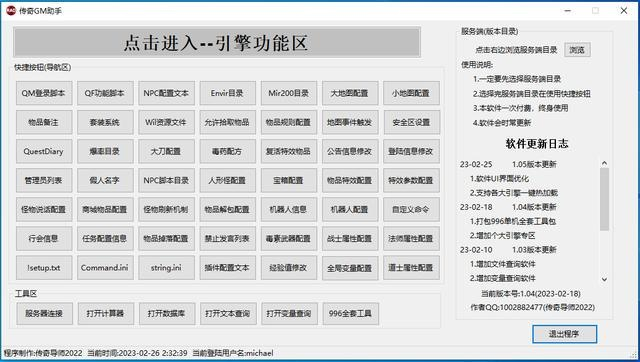Open 商城物品配置
Image resolution: width=640 pixels, height=362 pixels.
(x=105, y=209)
